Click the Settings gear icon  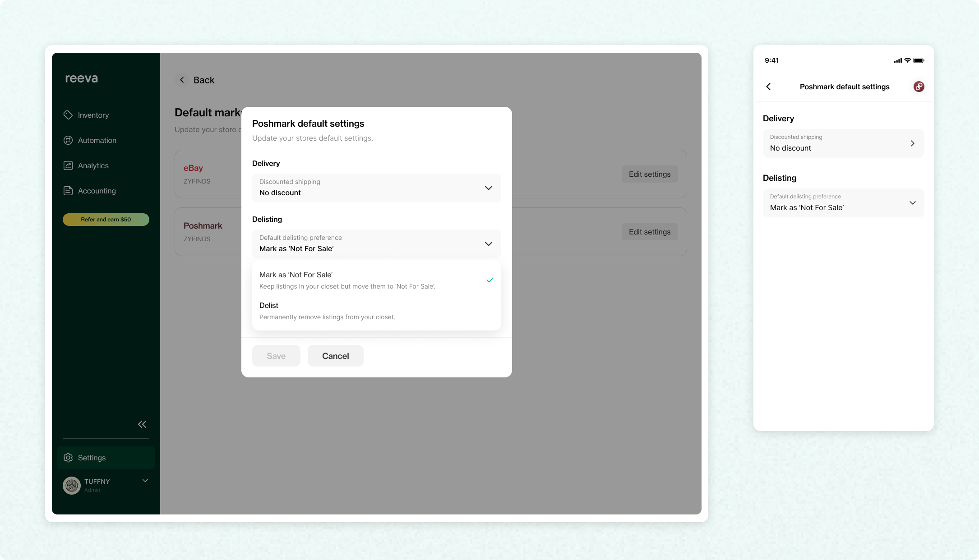click(x=68, y=458)
